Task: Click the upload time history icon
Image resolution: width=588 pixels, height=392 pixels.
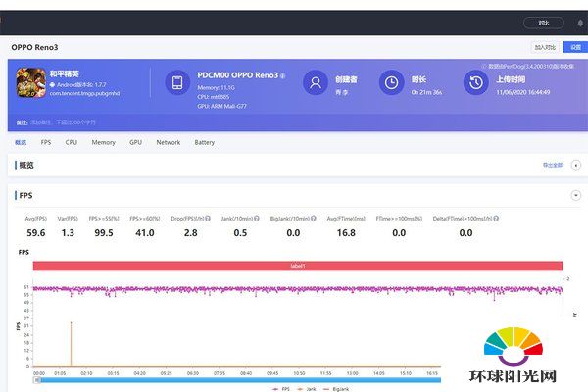Action: click(x=476, y=82)
